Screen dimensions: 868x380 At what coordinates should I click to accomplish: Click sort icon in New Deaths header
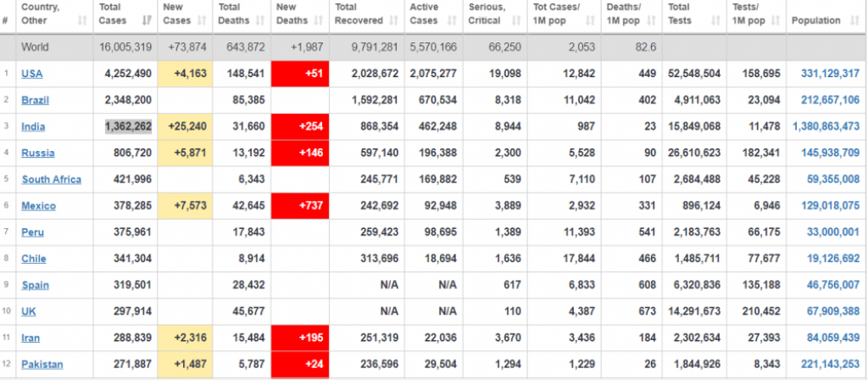tap(318, 20)
